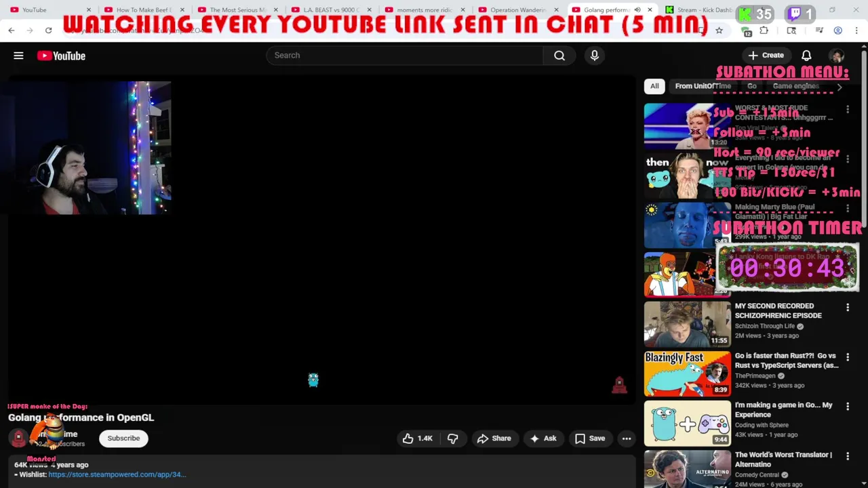The width and height of the screenshot is (868, 488).
Task: Focus the YouTube search box
Action: point(405,56)
